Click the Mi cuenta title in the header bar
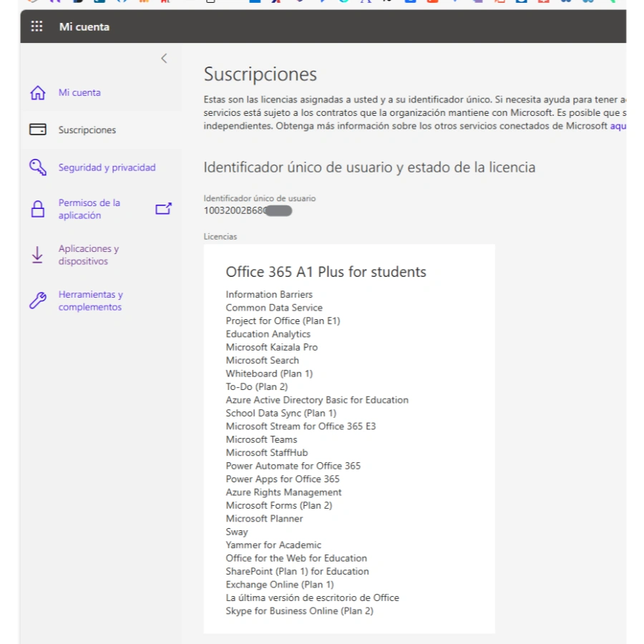 pyautogui.click(x=84, y=27)
